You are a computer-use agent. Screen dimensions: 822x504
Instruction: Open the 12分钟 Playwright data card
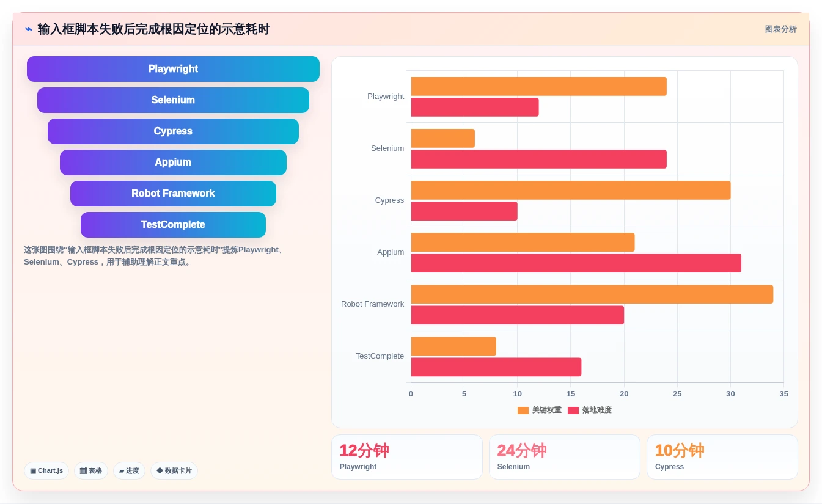point(406,457)
